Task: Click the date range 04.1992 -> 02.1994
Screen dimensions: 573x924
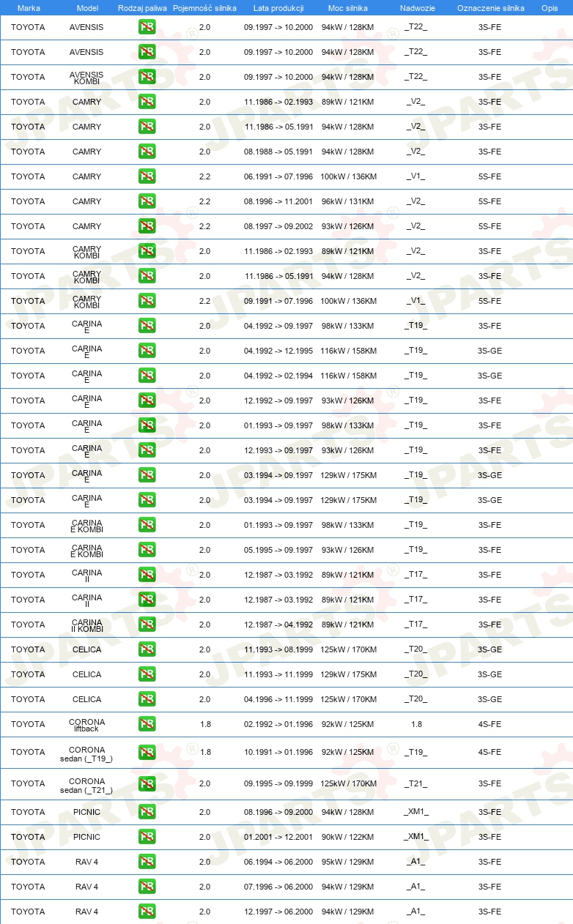Action: click(278, 376)
